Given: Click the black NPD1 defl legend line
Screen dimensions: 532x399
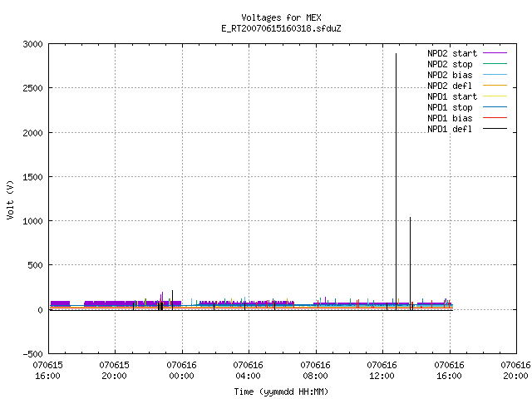Looking at the screenshot, I should tap(495, 129).
